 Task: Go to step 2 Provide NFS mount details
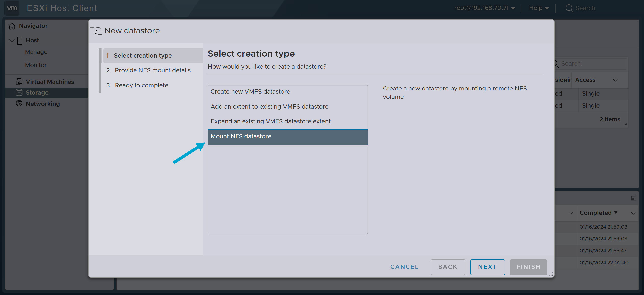pos(152,70)
